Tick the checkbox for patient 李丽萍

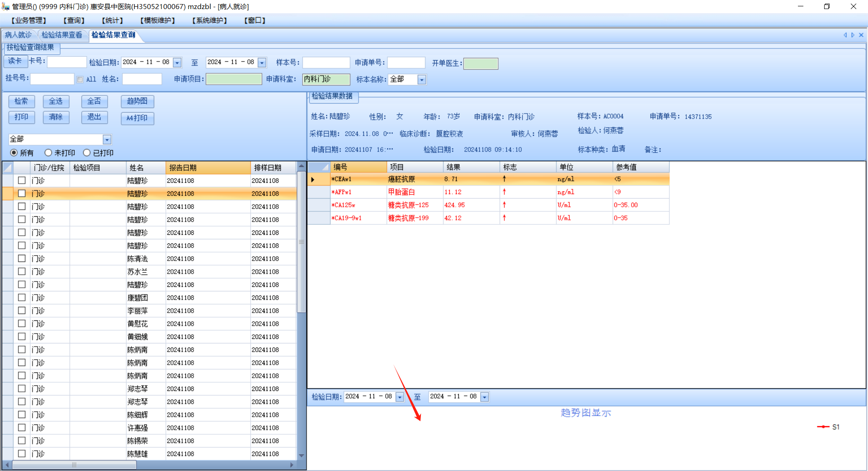(22, 310)
